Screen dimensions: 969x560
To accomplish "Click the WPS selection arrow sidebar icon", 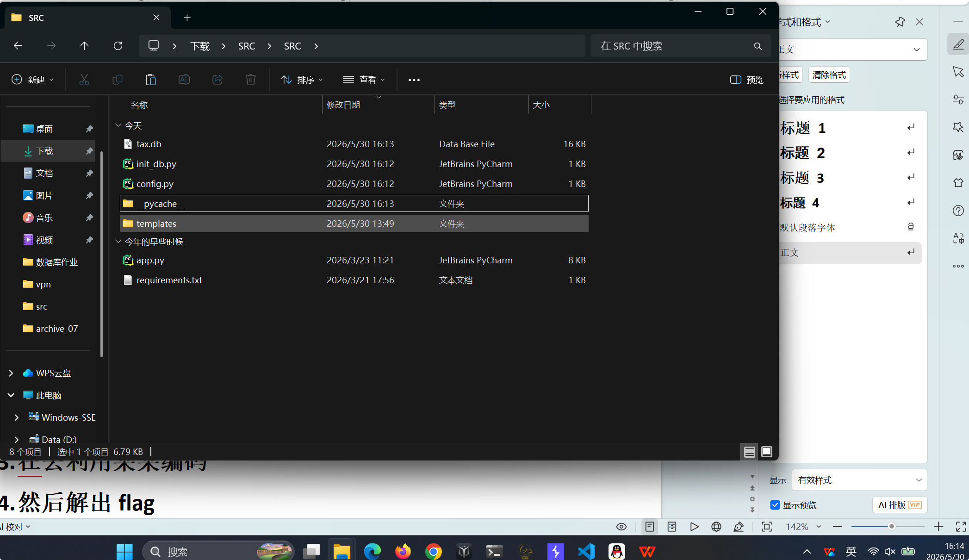I will [958, 72].
